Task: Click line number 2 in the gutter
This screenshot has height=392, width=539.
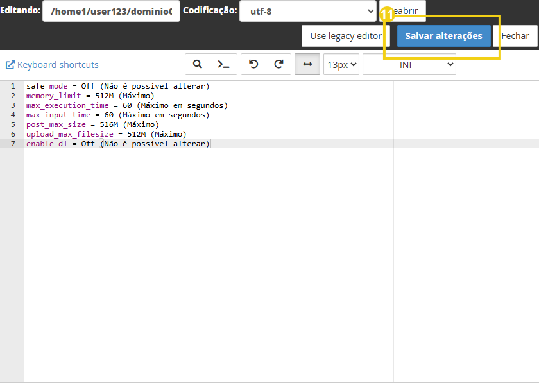Action: click(x=13, y=96)
